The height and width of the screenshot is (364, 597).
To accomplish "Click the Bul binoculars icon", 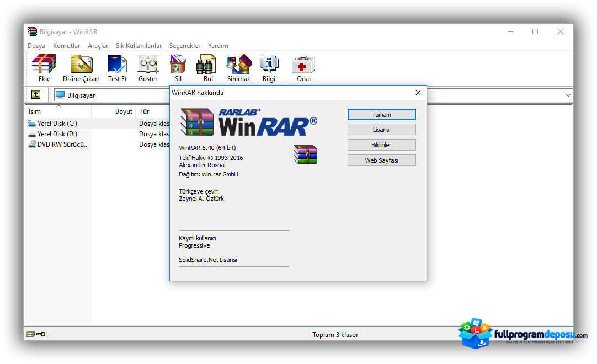I will pos(206,64).
